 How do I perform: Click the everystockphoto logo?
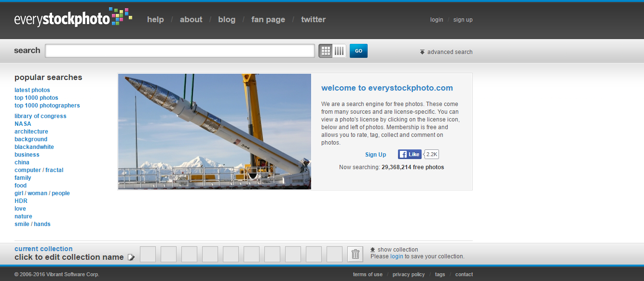tap(73, 17)
